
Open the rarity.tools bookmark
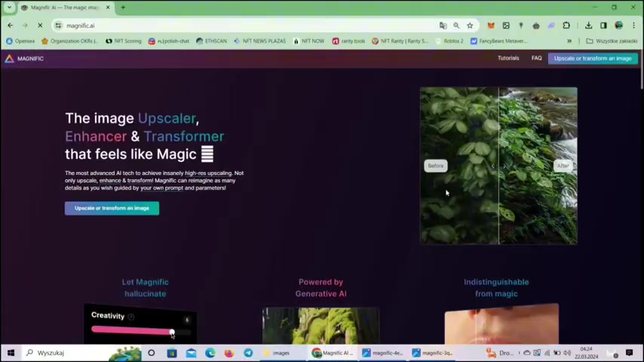coord(348,41)
